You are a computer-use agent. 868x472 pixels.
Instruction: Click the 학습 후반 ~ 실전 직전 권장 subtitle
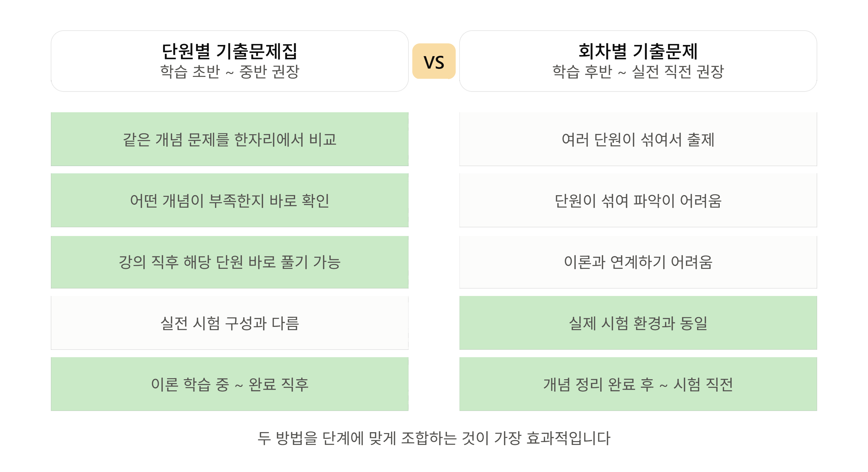pos(638,71)
